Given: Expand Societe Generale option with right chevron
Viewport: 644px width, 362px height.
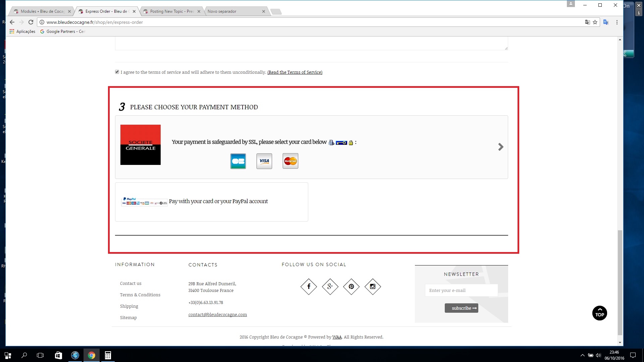Looking at the screenshot, I should pyautogui.click(x=500, y=147).
